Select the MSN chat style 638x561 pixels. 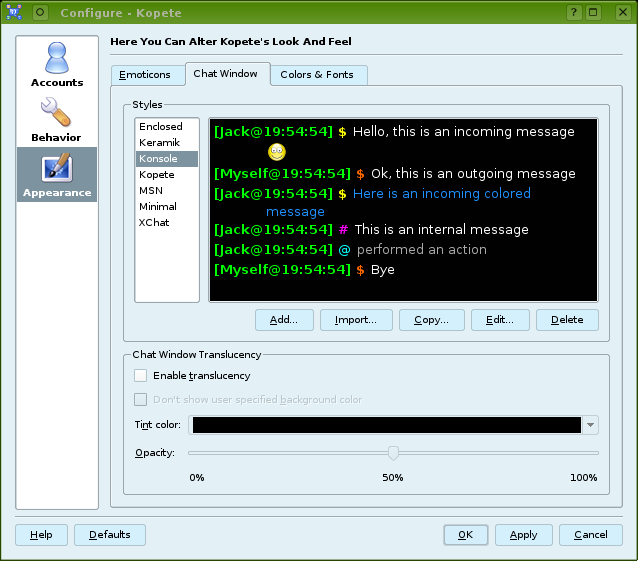167,190
